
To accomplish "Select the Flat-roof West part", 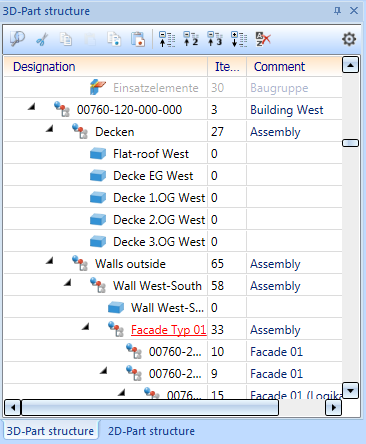I will [x=151, y=154].
